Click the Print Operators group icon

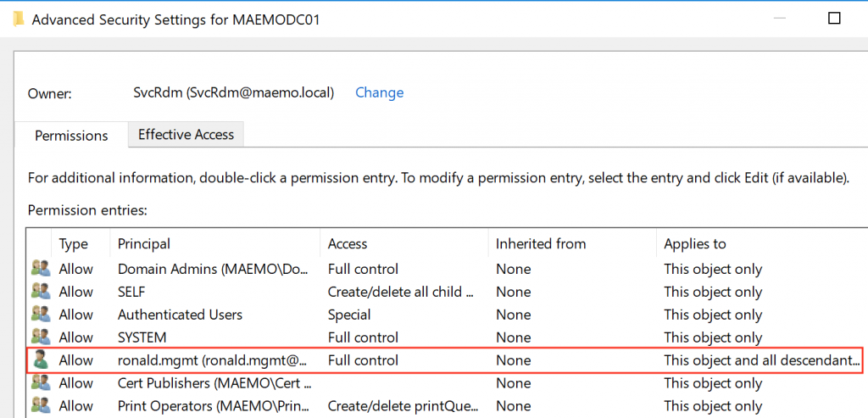point(40,406)
